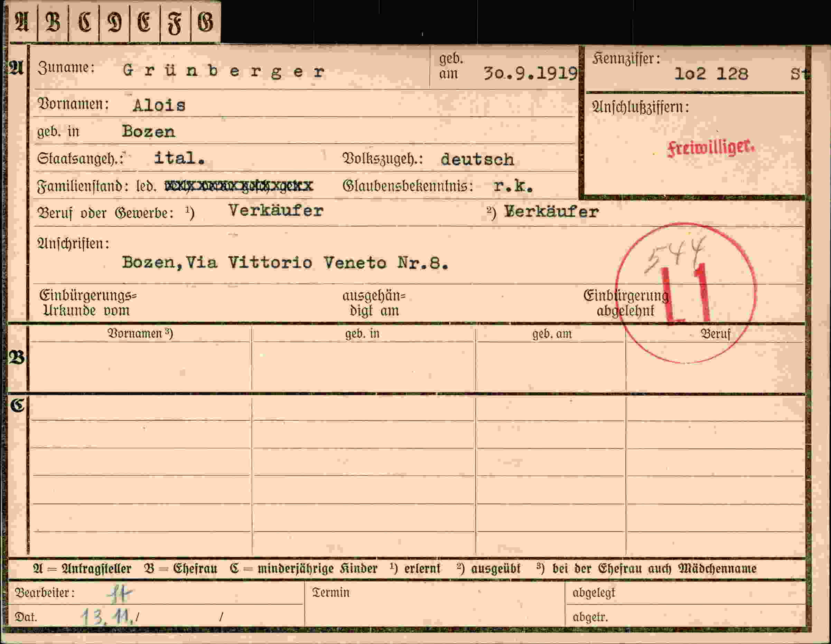Click the learned profession 'Verkäufer'
The width and height of the screenshot is (831, 644).
(x=276, y=210)
